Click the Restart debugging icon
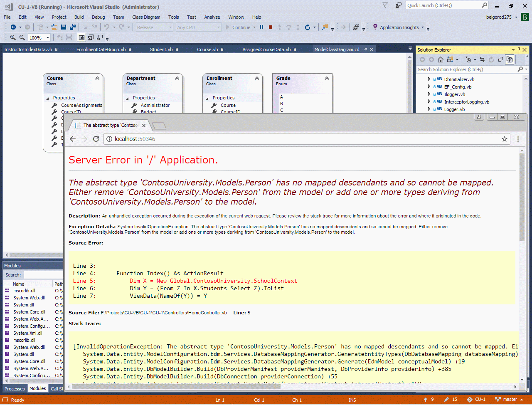The width and height of the screenshot is (532, 405). (x=307, y=27)
